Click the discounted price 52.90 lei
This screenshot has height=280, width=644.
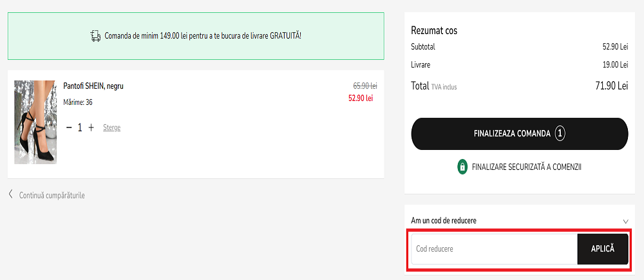tap(361, 98)
